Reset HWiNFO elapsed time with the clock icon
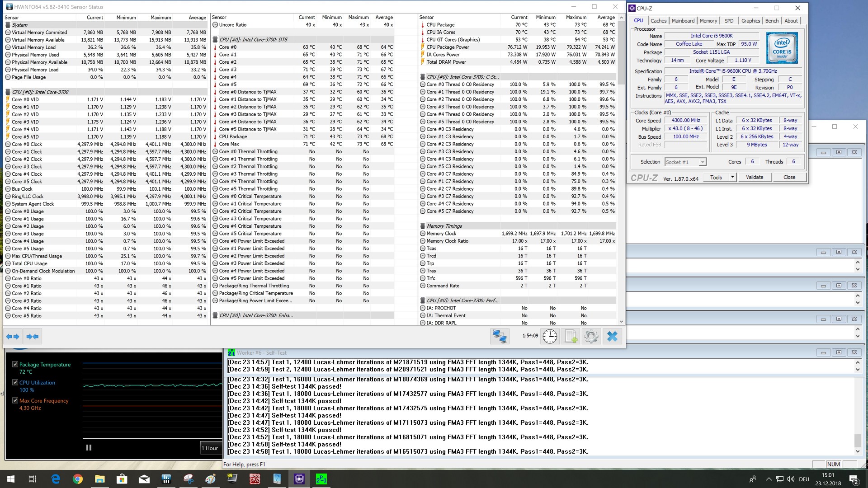 [550, 336]
